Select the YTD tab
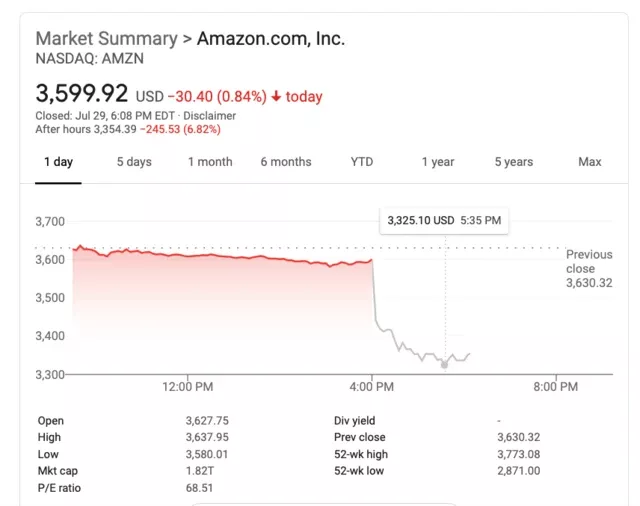 tap(362, 162)
